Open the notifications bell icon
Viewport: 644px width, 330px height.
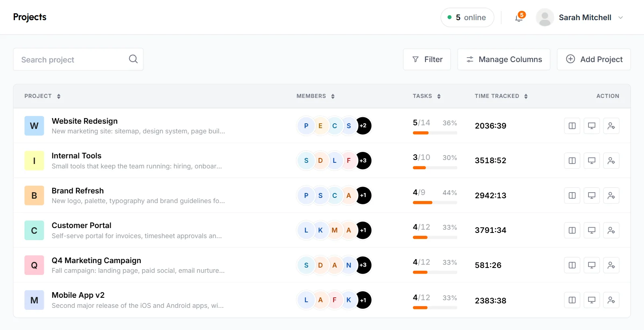(519, 18)
